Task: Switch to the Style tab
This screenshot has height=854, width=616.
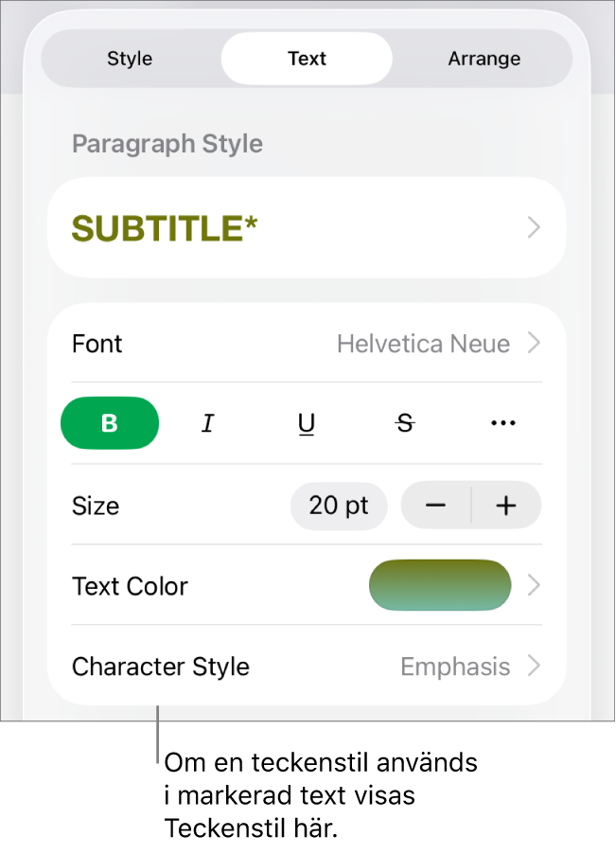Action: coord(129,58)
